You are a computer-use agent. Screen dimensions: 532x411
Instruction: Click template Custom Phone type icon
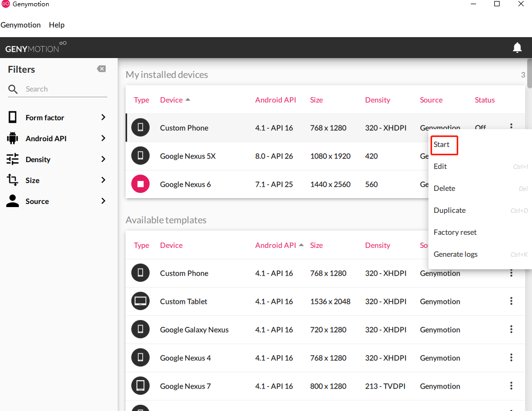141,272
